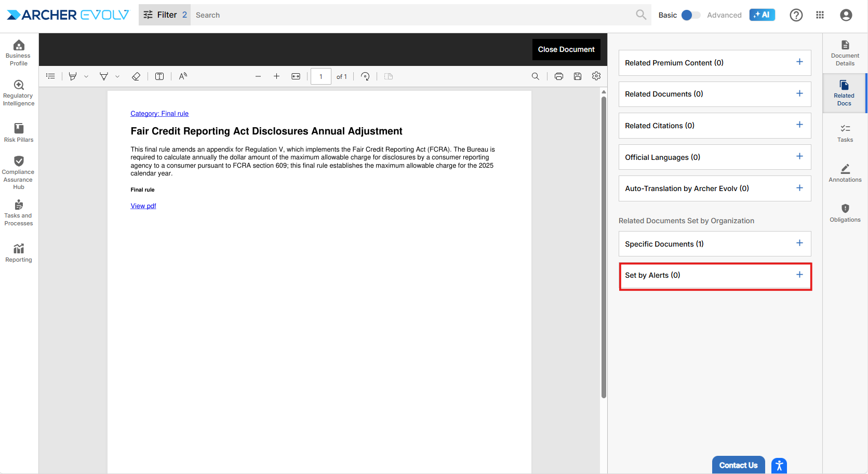Rotate the document page
Image resolution: width=868 pixels, height=474 pixels.
tap(365, 76)
